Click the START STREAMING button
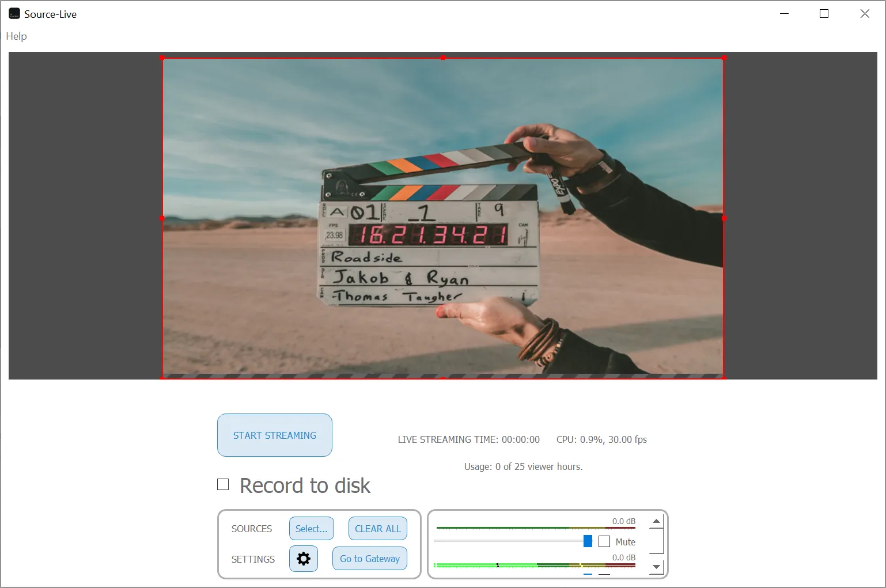Viewport: 886px width, 588px height. [275, 435]
